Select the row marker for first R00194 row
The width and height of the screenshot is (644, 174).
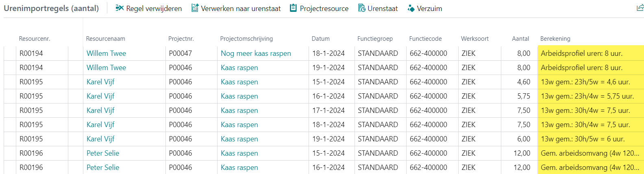[x=10, y=53]
